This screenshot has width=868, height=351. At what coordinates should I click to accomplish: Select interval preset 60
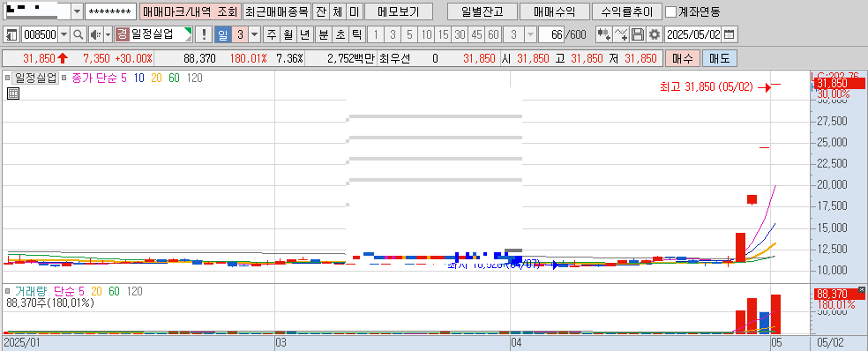pyautogui.click(x=493, y=35)
